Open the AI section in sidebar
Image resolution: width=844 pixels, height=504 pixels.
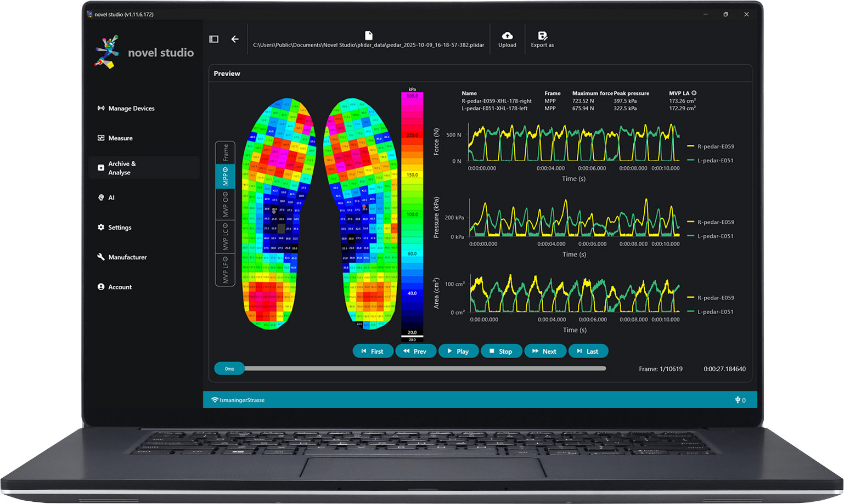pyautogui.click(x=111, y=198)
